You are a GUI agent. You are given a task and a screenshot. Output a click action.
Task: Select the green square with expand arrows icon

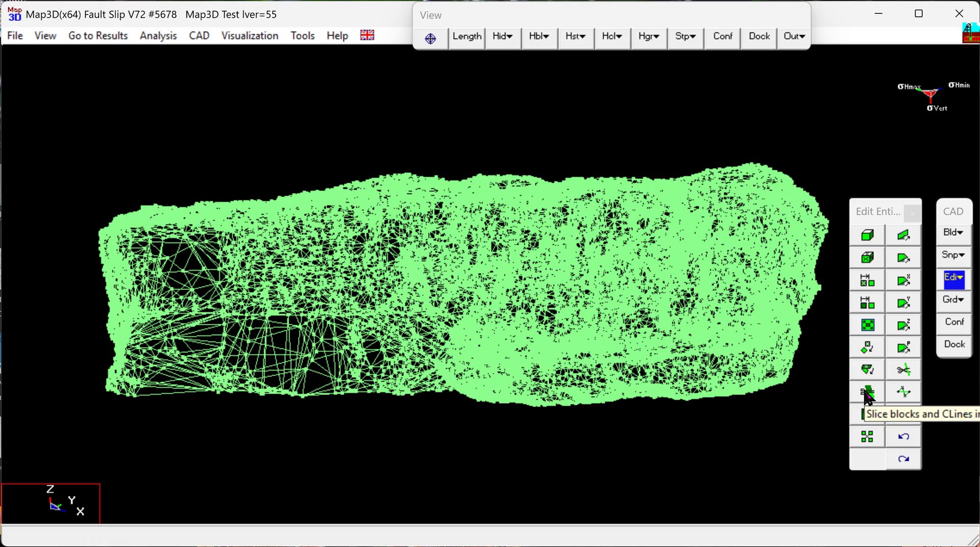(867, 325)
